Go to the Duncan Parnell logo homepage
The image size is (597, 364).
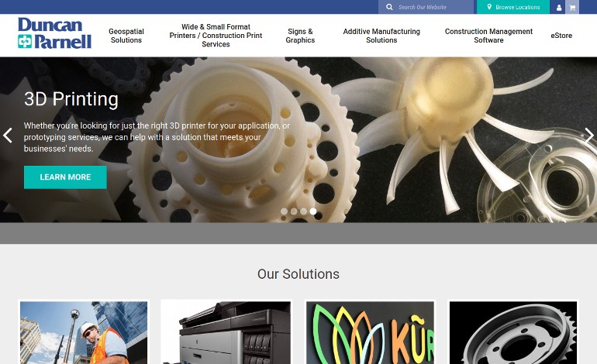pyautogui.click(x=54, y=33)
